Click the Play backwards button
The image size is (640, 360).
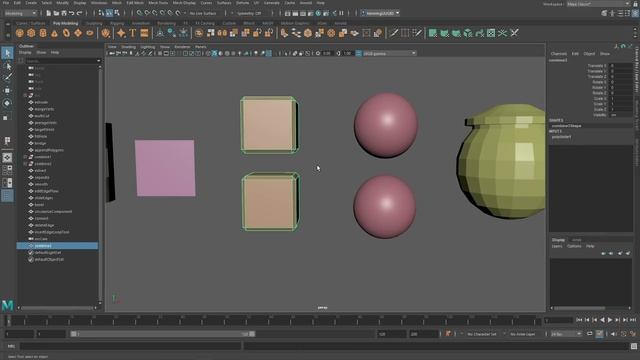tap(602, 320)
